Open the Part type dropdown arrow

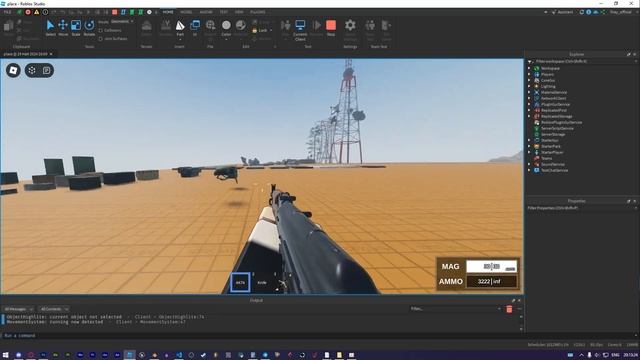click(180, 40)
